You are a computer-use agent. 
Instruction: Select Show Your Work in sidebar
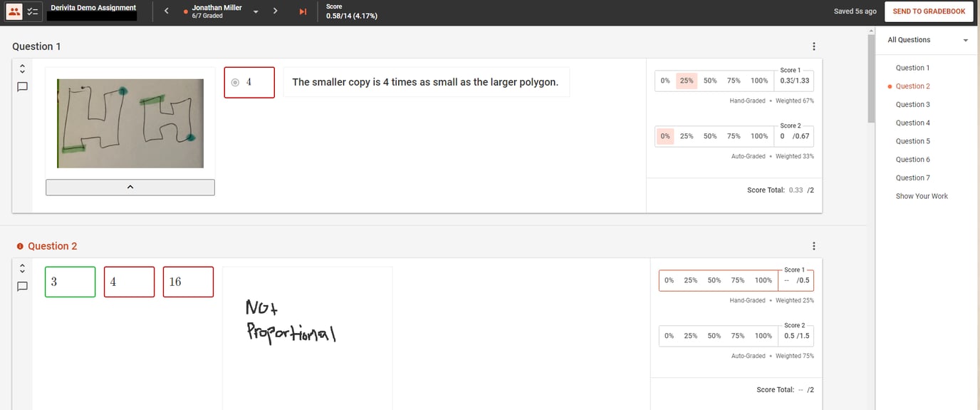coord(922,196)
